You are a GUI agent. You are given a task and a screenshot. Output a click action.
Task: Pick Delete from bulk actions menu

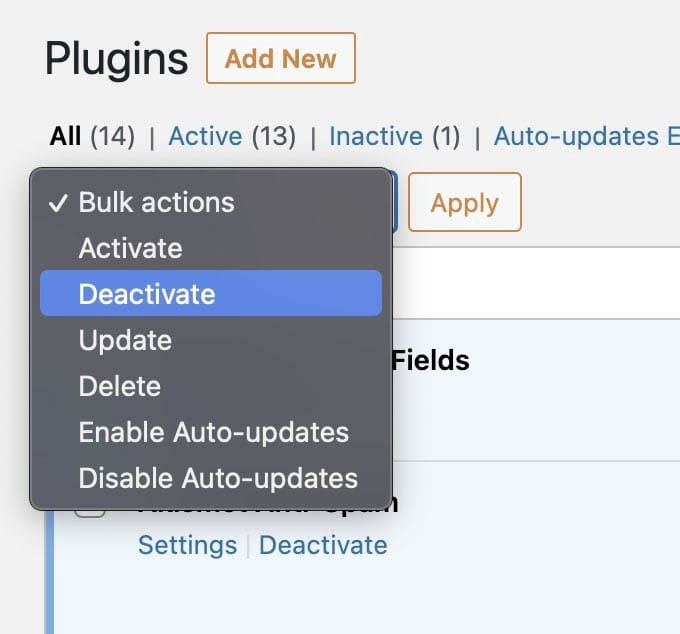pyautogui.click(x=120, y=386)
